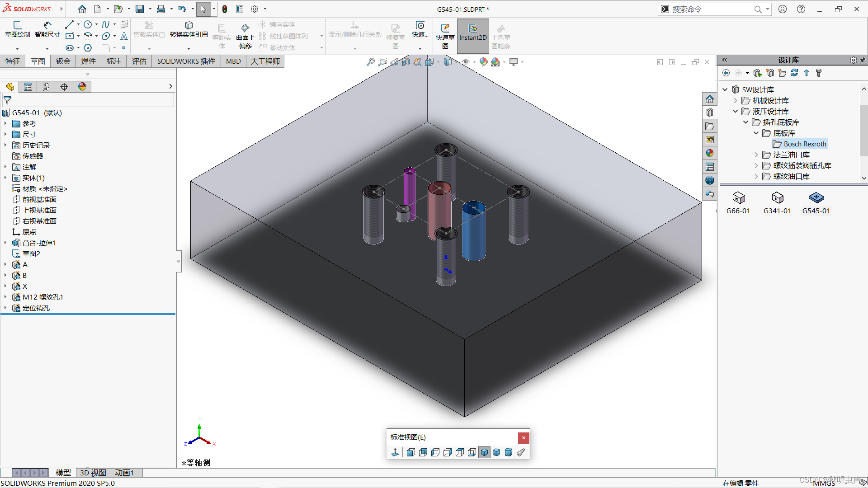Click the File Explorer folder icon in task pane strip
Image resolution: width=868 pixels, height=488 pixels.
[710, 126]
